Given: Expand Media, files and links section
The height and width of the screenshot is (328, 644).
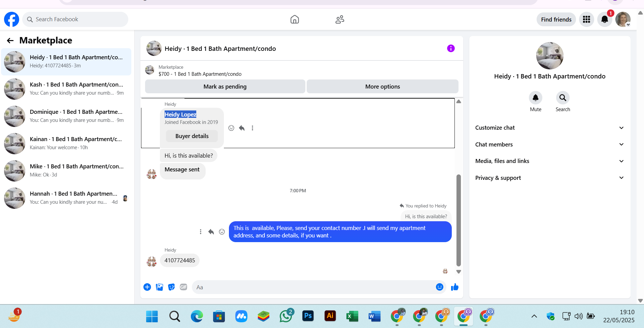Looking at the screenshot, I should click(549, 161).
